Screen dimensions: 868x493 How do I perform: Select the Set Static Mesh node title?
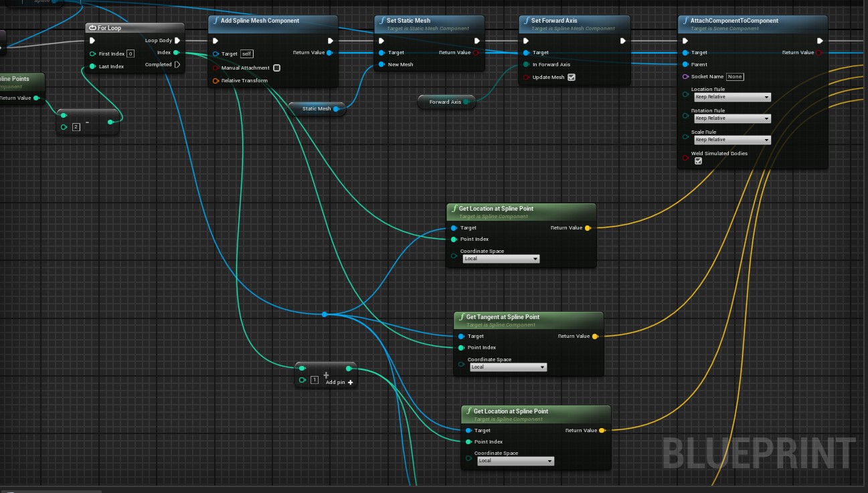click(x=408, y=21)
